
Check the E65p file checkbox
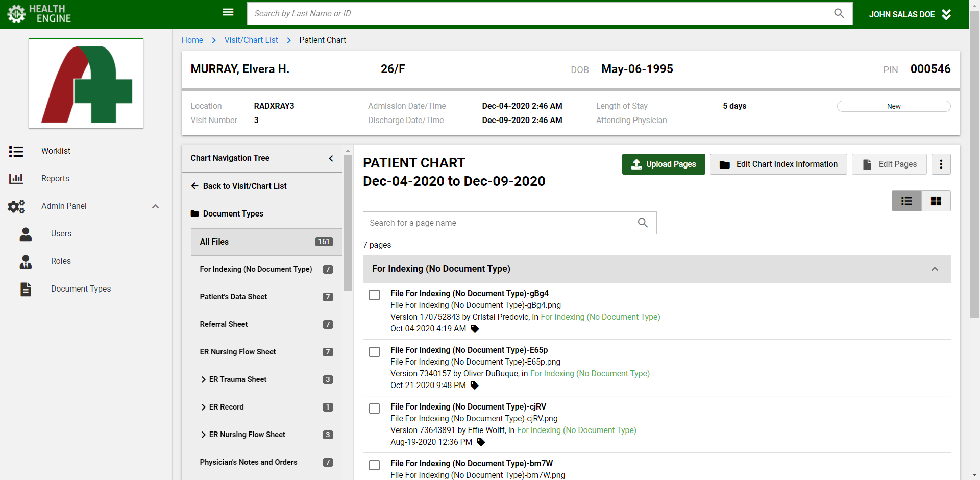(375, 352)
